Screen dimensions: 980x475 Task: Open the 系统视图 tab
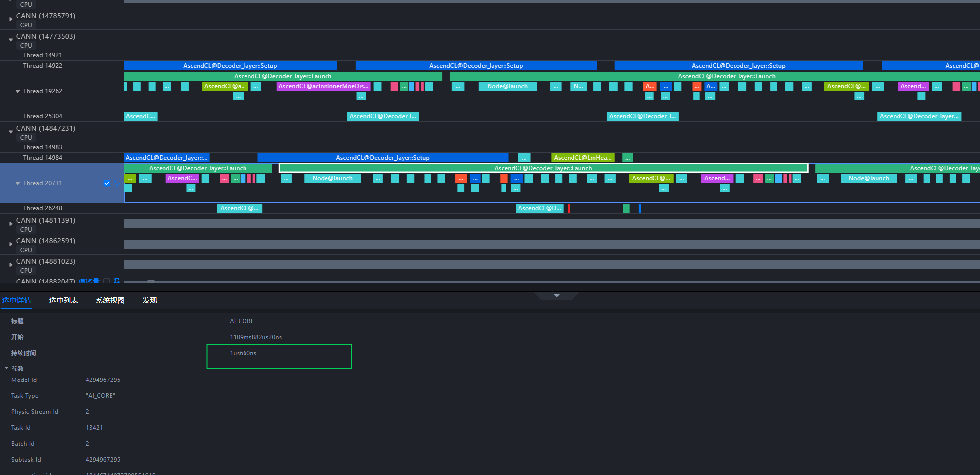click(x=110, y=300)
